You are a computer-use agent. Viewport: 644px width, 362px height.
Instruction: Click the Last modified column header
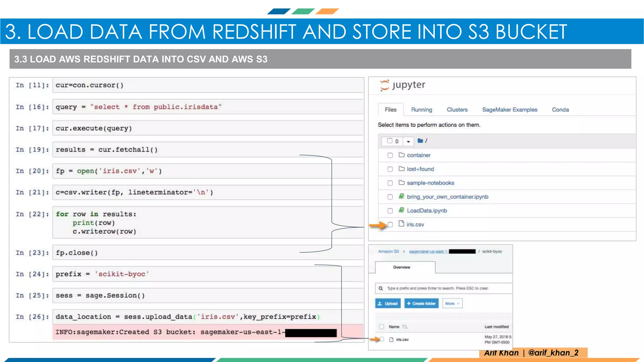pyautogui.click(x=496, y=327)
